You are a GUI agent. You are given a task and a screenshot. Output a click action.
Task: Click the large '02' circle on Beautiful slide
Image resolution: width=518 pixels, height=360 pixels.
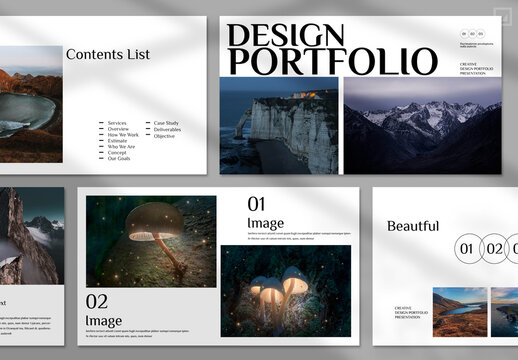pyautogui.click(x=494, y=249)
